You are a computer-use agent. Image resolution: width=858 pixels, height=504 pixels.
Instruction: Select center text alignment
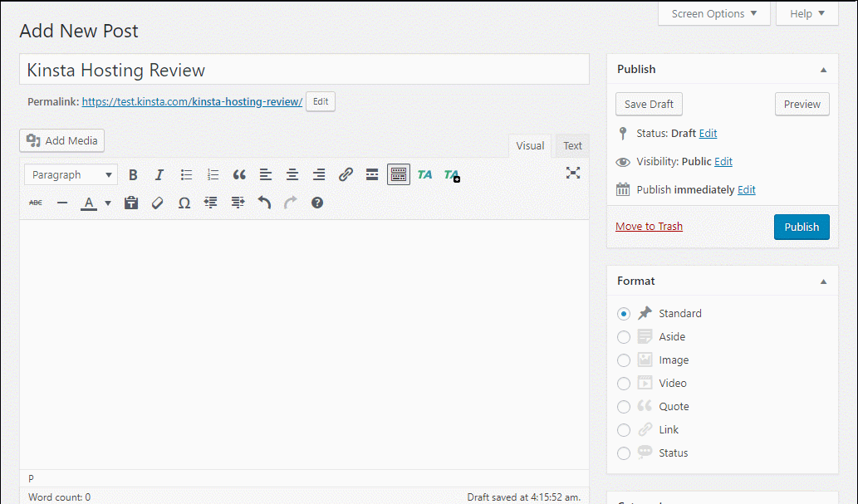coord(292,174)
